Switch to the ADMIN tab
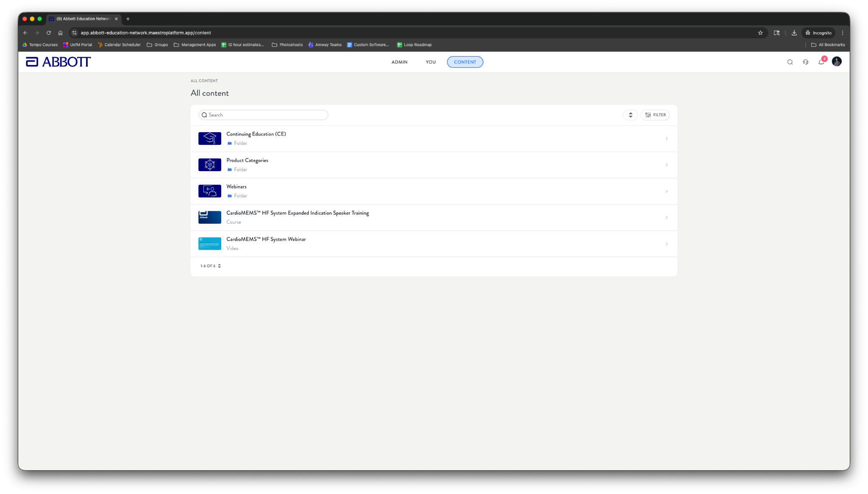Image resolution: width=868 pixels, height=494 pixels. (x=399, y=62)
